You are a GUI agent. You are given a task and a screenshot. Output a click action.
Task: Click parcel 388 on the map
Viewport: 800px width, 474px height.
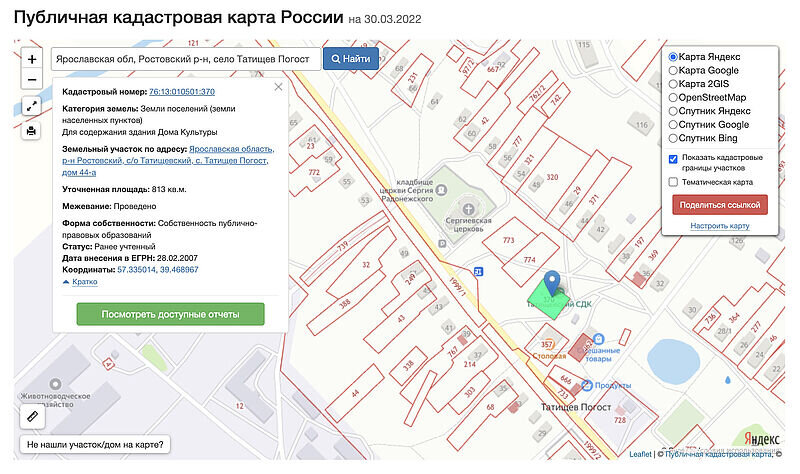pos(345,304)
